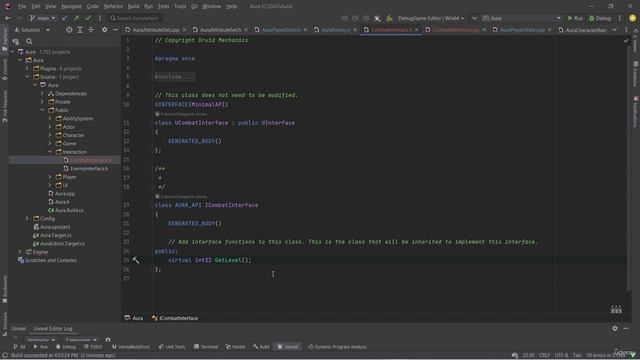Click the build hammer icon in top toolbar
The image size is (640, 360).
pos(389,18)
